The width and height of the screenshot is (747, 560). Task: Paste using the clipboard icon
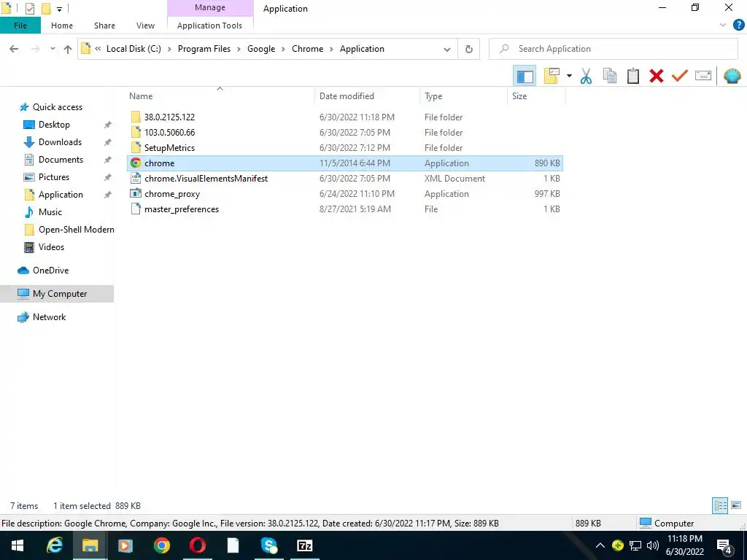[633, 76]
